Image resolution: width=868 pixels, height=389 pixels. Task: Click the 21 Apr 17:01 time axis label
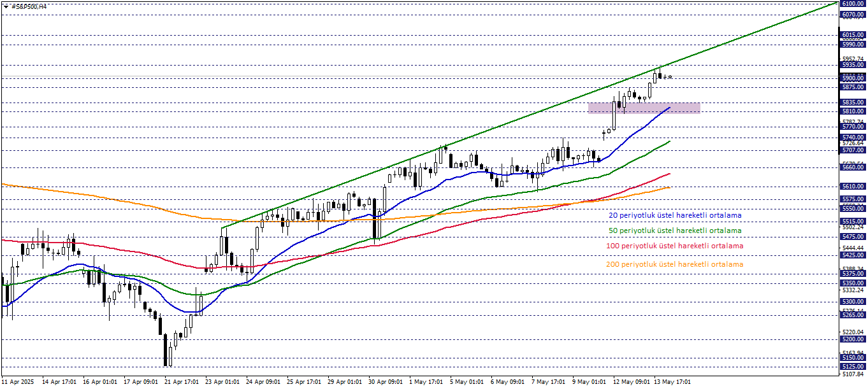click(x=182, y=382)
